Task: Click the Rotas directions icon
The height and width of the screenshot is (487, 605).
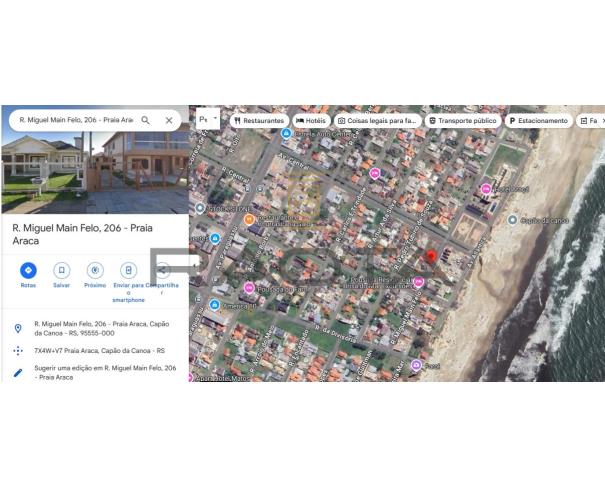Action: 28,270
